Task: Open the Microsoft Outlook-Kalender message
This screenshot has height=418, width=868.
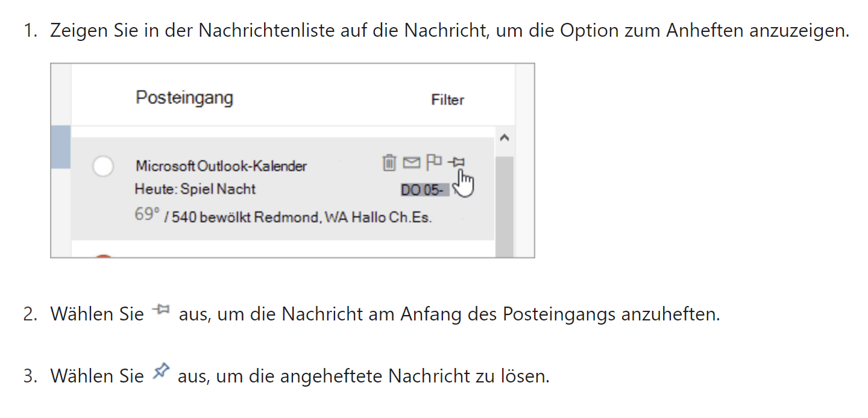Action: (222, 165)
